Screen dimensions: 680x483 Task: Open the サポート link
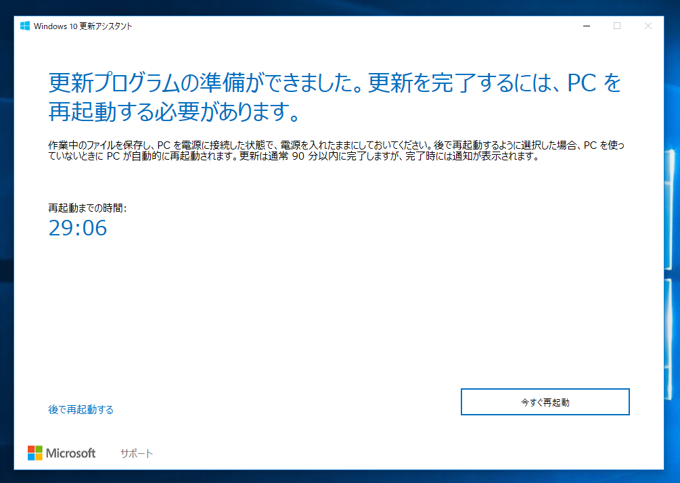[137, 454]
